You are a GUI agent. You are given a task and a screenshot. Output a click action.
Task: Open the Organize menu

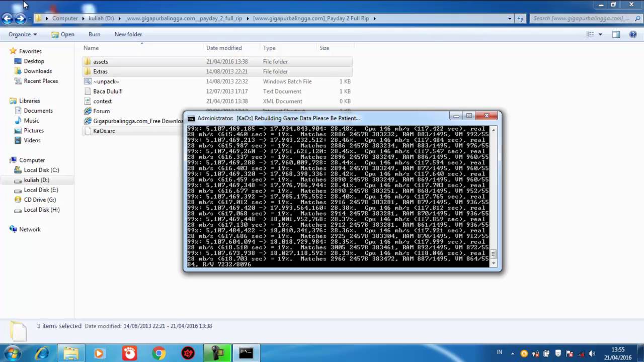pos(23,34)
